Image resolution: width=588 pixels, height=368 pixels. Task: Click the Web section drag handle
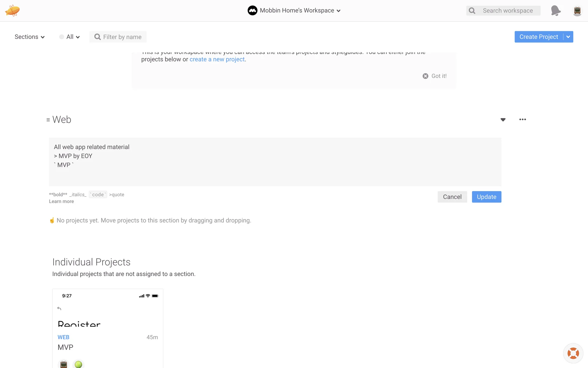pos(48,120)
